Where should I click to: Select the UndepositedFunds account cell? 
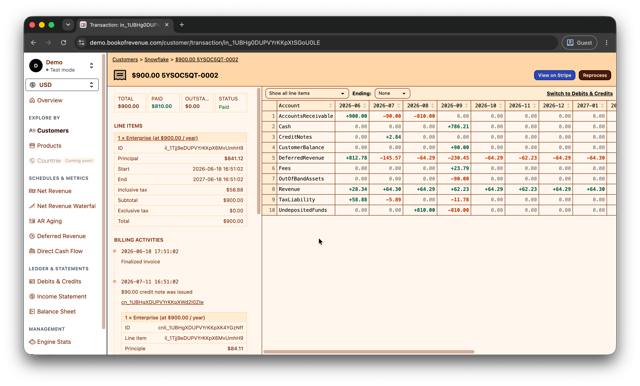pos(306,210)
